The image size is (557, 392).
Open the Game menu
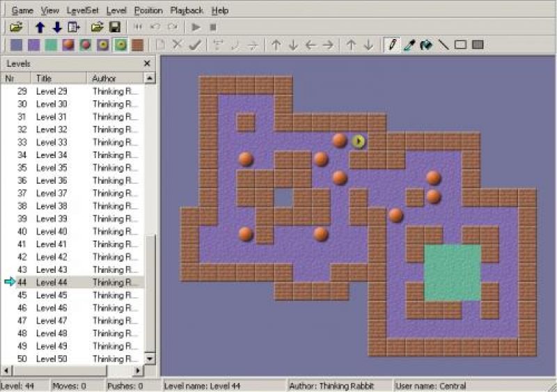[x=22, y=10]
